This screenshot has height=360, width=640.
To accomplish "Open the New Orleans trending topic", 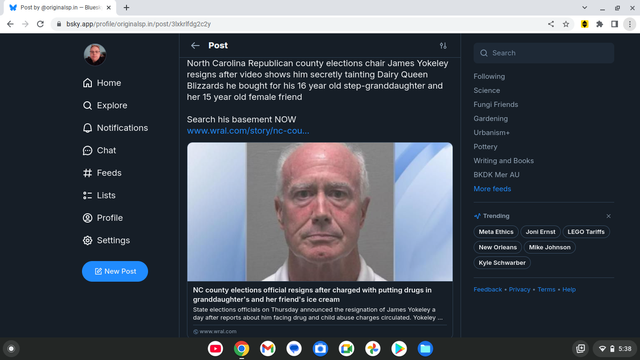I will (x=498, y=247).
